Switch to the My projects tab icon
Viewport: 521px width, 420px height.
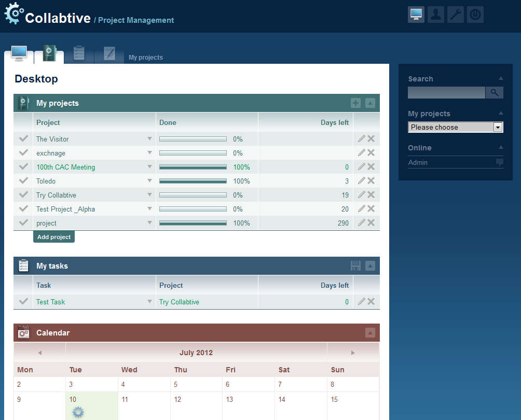coord(49,53)
